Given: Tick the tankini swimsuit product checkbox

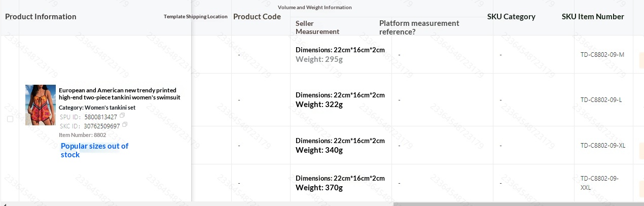Looking at the screenshot, I should pyautogui.click(x=10, y=119).
